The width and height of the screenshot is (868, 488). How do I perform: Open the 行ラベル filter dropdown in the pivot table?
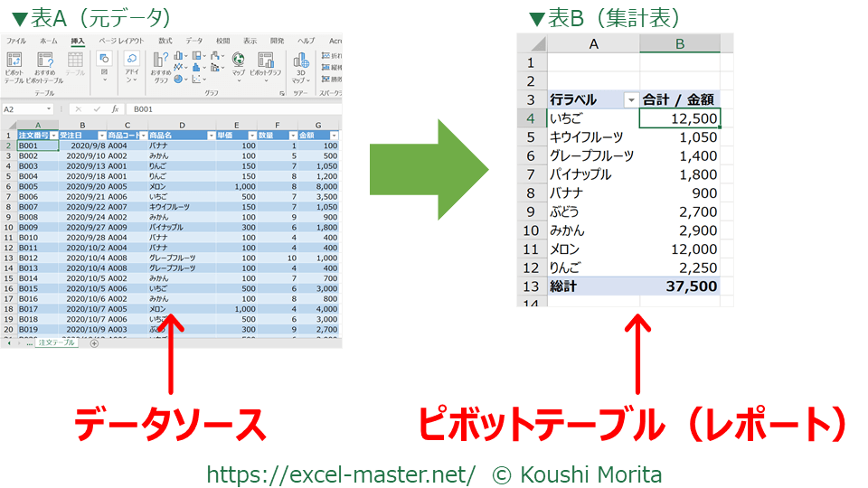click(x=630, y=99)
